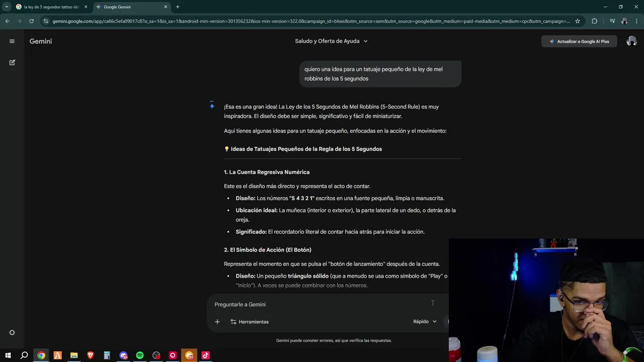Expand the Rápido model selector dropdown

pyautogui.click(x=425, y=322)
